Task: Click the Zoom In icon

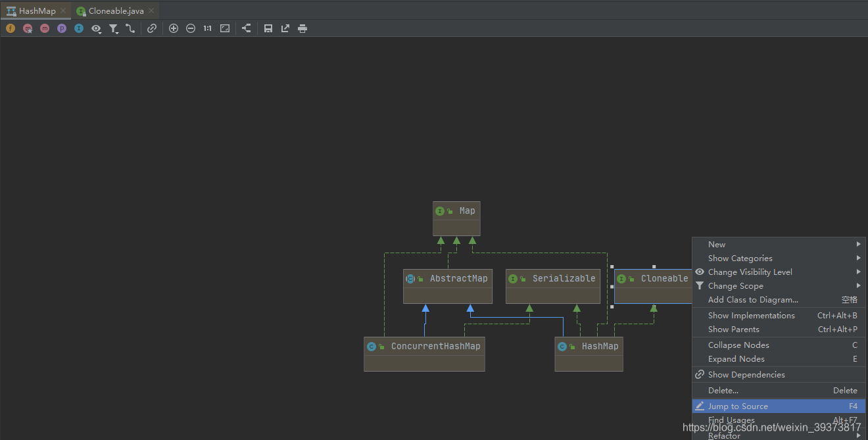Action: [174, 28]
